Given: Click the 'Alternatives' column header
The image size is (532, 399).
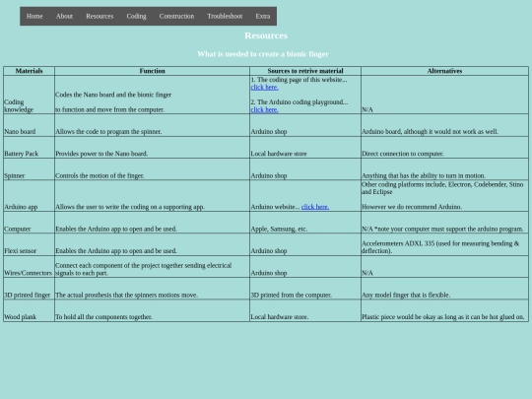Looking at the screenshot, I should pos(444,71).
